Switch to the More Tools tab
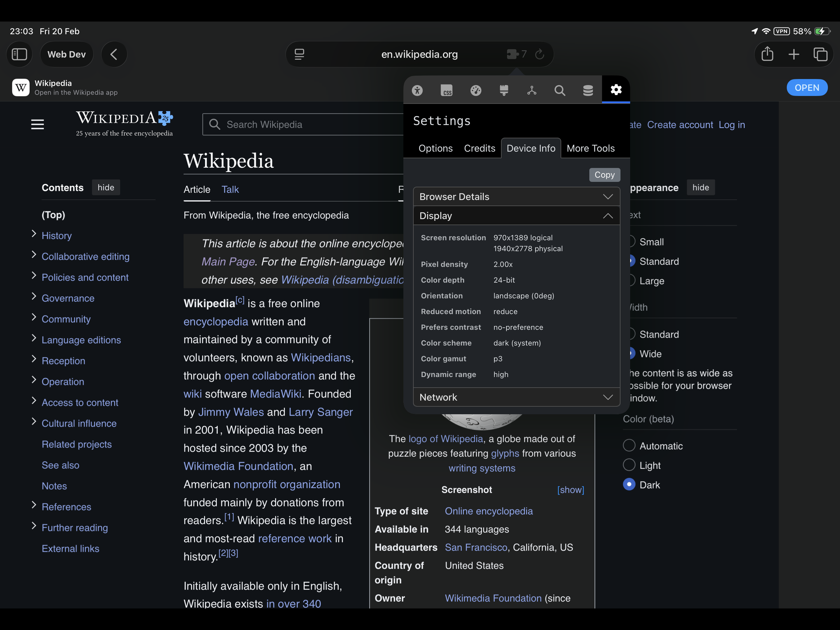 (591, 148)
